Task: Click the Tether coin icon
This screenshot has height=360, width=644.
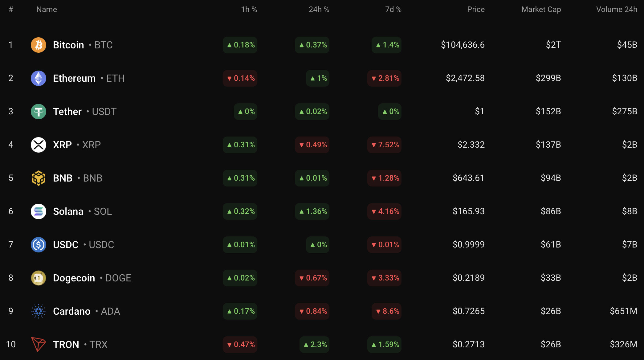Action: [x=39, y=112]
